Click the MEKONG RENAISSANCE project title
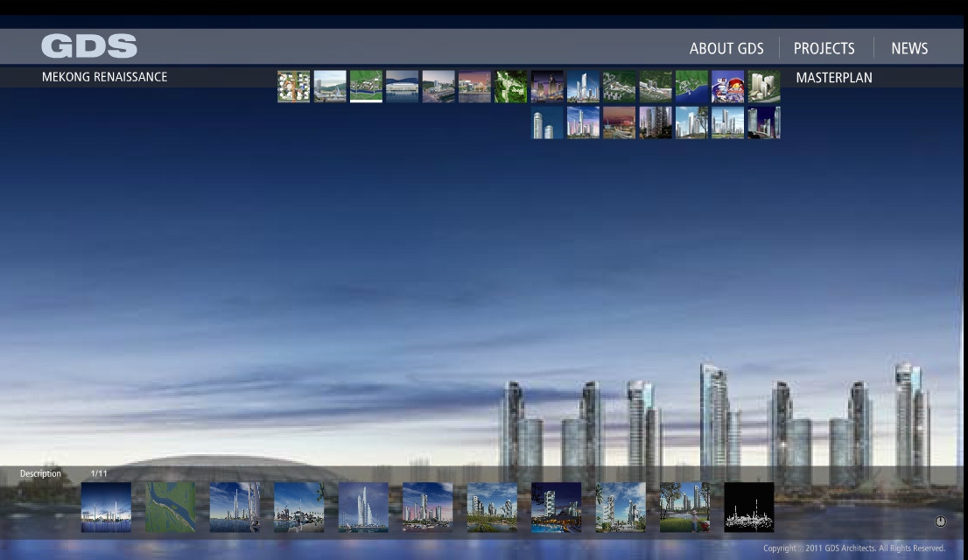This screenshot has width=968, height=560. (x=104, y=77)
